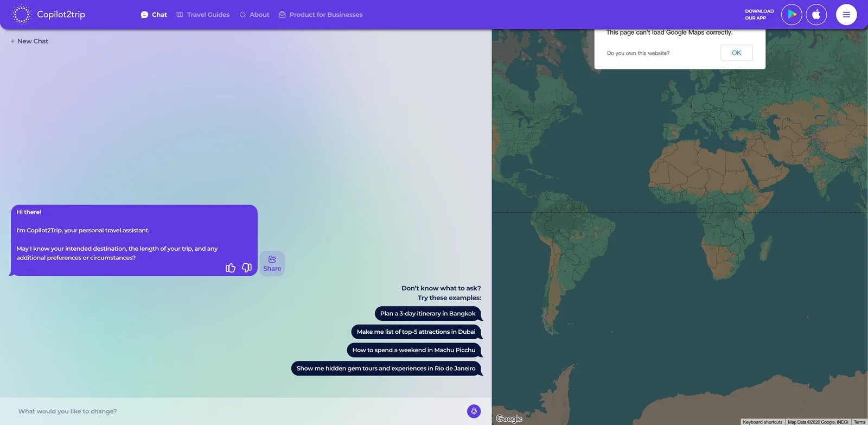The height and width of the screenshot is (425, 868).
Task: Open the hamburger menu
Action: click(x=846, y=15)
